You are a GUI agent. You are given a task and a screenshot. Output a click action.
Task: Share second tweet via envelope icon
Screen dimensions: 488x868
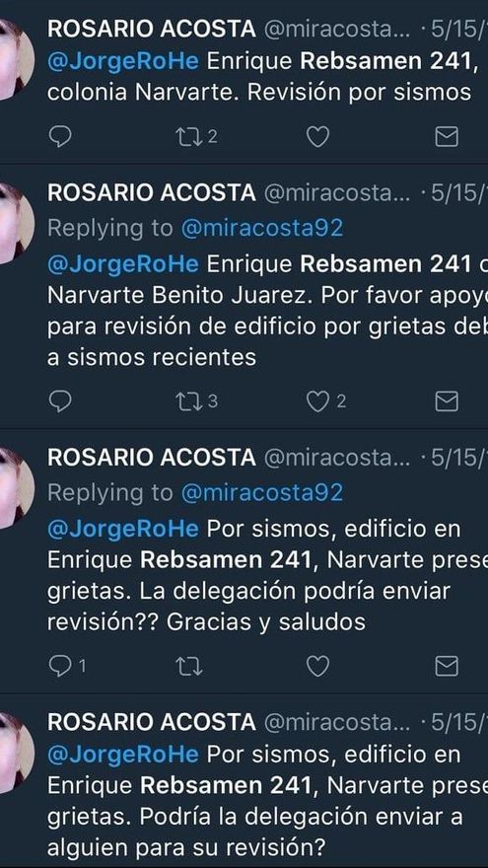(447, 401)
